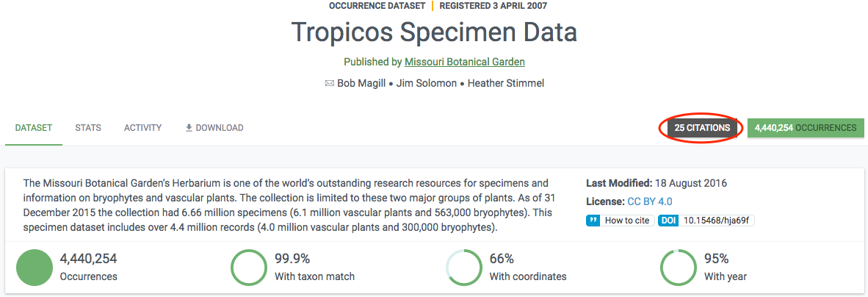Viewport: 868px width, 297px height.
Task: Click the quotation mark cite icon
Action: click(x=593, y=221)
